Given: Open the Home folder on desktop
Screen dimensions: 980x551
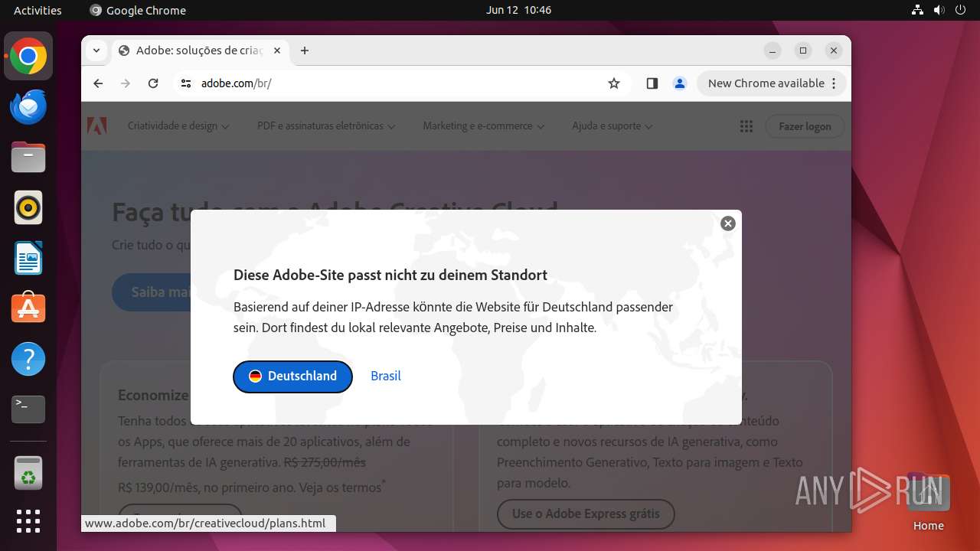Looking at the screenshot, I should (x=928, y=501).
